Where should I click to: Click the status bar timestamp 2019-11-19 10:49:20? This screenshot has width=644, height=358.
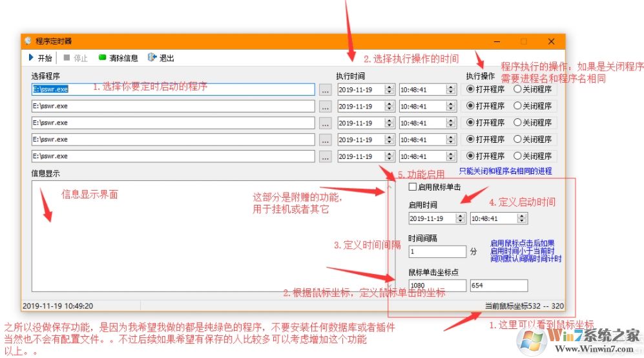click(58, 306)
